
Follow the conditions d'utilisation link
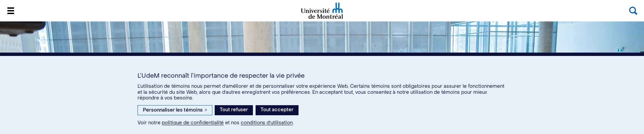266,123
